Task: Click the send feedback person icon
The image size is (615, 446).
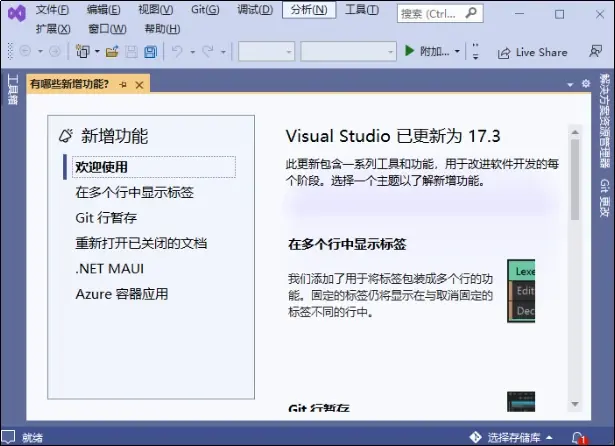Action: [595, 51]
